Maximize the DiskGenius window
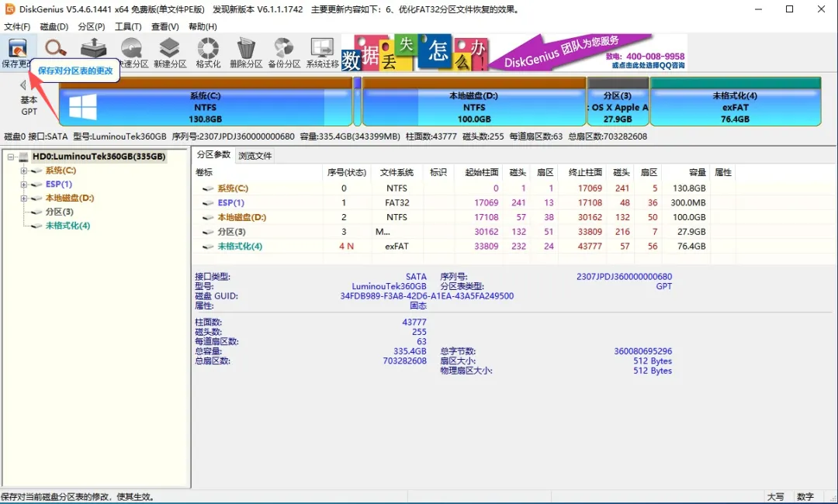Screen dimensions: 838x504 point(789,9)
